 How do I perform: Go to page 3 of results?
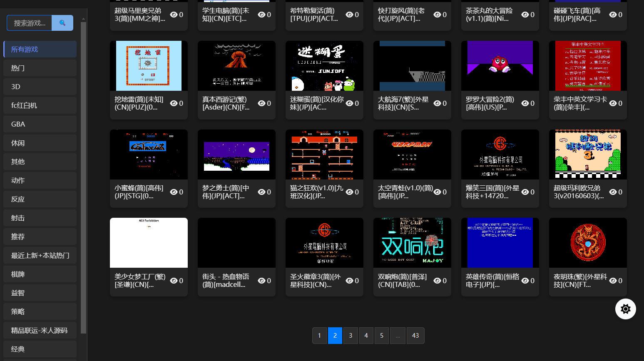(351, 336)
